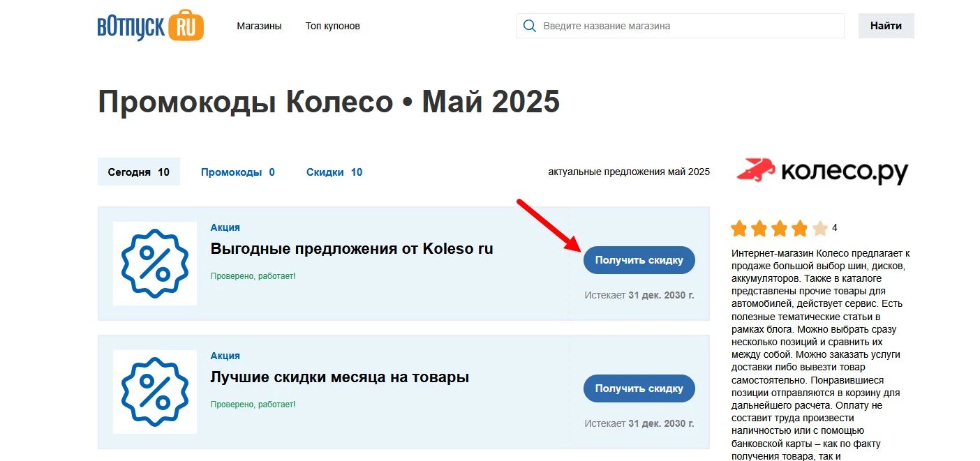Open the Магазины menu
980x461 pixels.
pos(259,26)
